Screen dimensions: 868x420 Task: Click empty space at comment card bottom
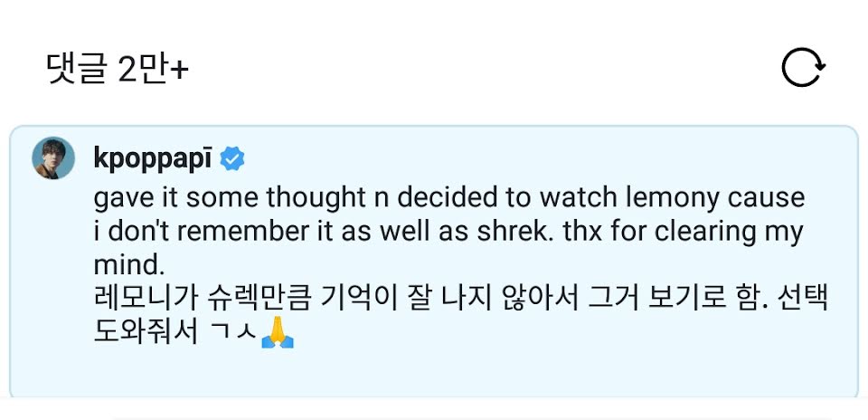(434, 376)
